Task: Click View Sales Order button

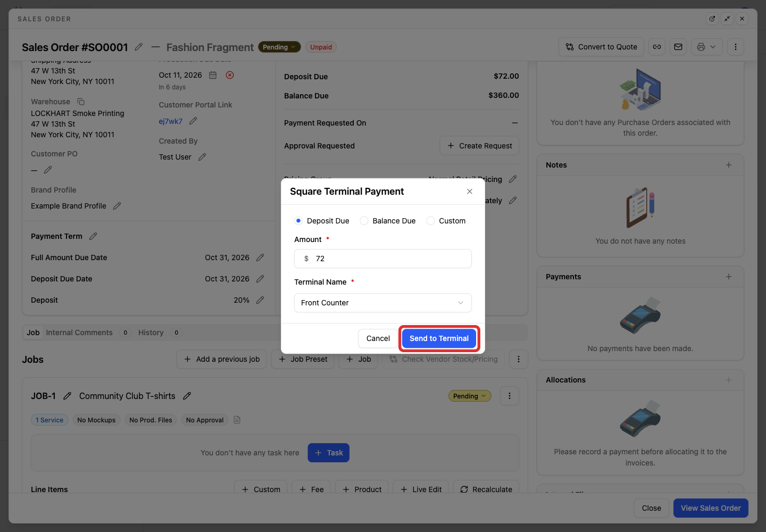Action: (x=711, y=508)
